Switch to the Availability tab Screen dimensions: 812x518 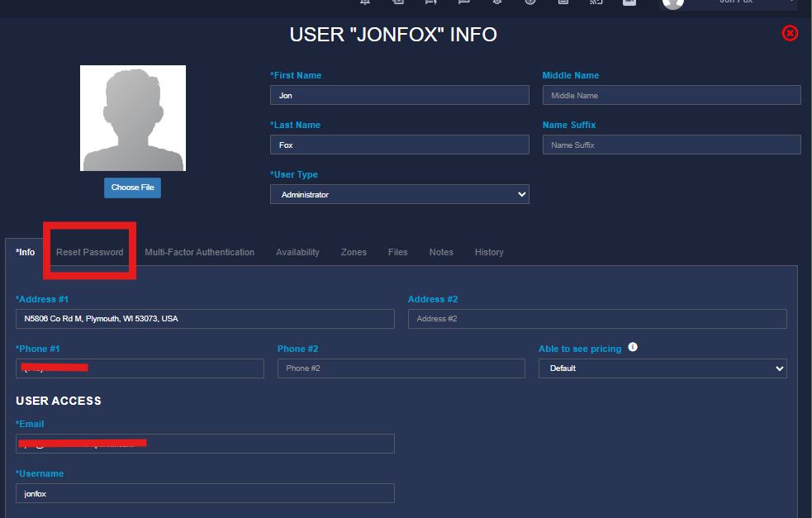pos(297,252)
